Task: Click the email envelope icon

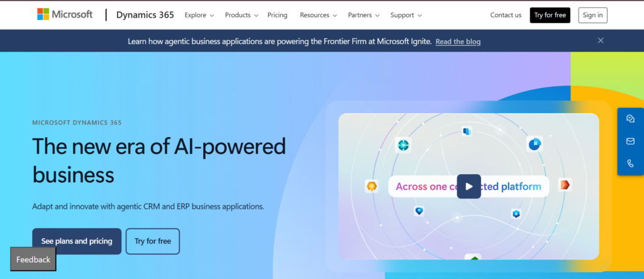Action: point(630,141)
